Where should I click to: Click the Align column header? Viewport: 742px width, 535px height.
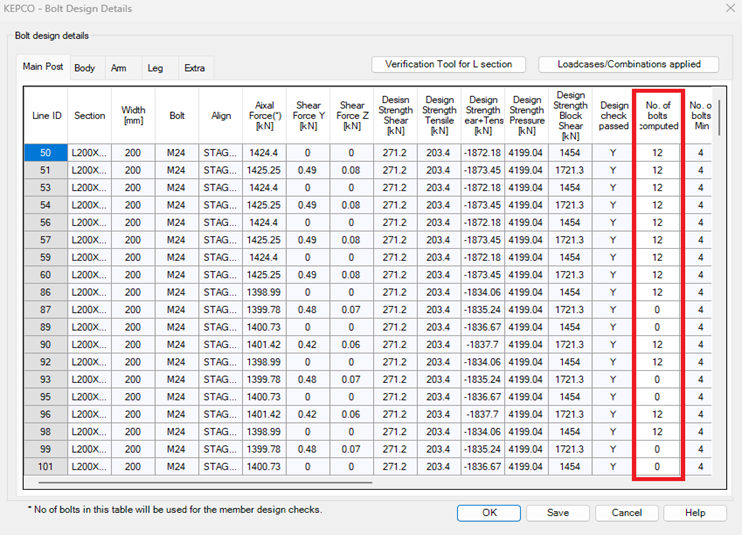[221, 116]
